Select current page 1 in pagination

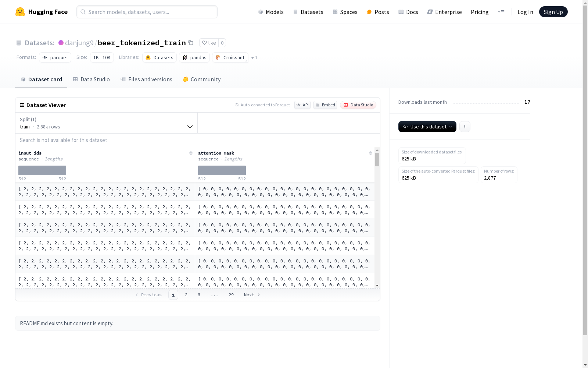tap(173, 295)
